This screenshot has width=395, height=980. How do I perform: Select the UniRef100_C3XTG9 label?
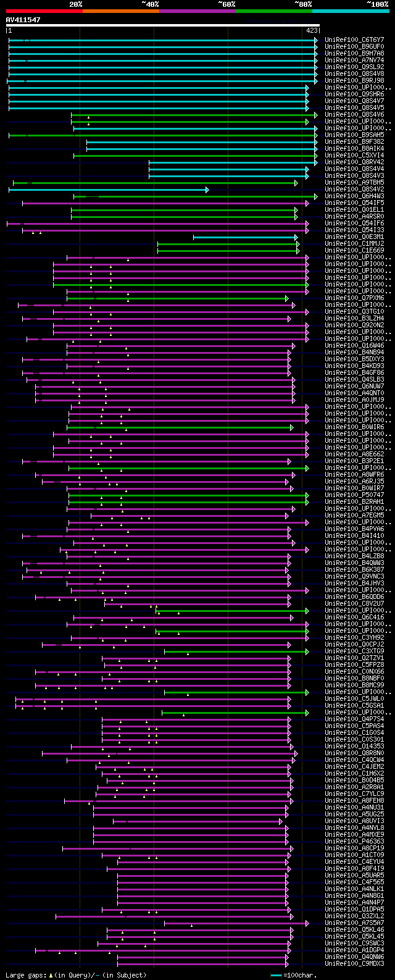tap(354, 651)
